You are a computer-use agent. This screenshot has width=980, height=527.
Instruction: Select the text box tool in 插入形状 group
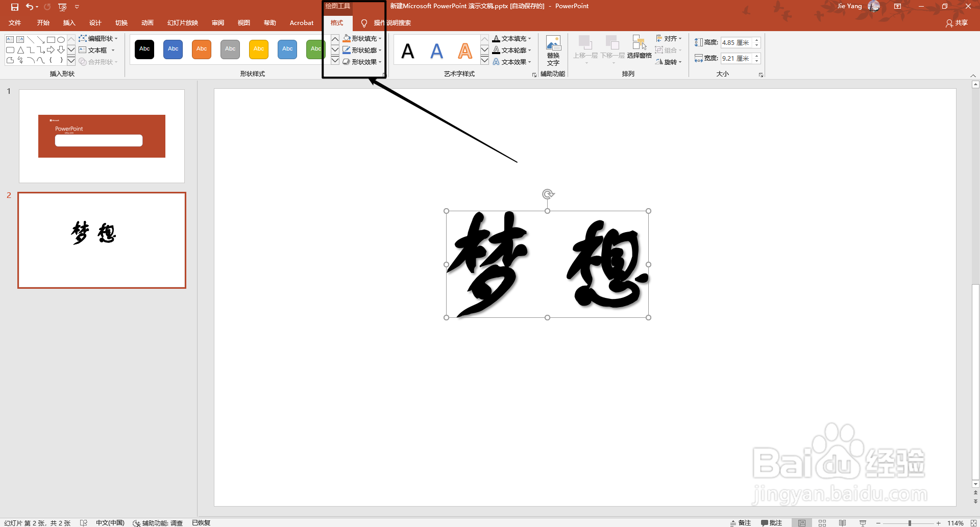[95, 50]
